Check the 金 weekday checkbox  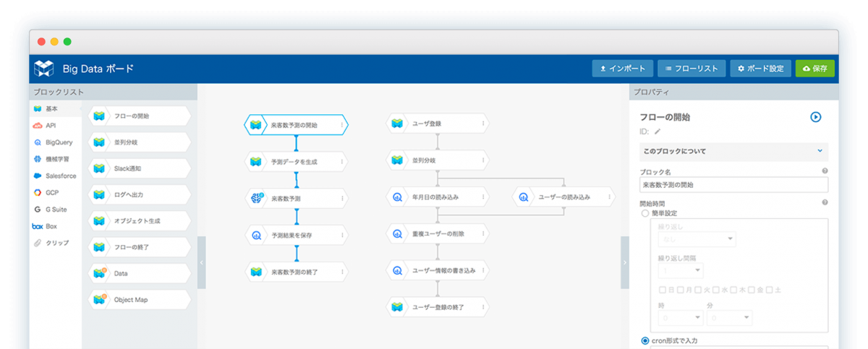pos(752,290)
